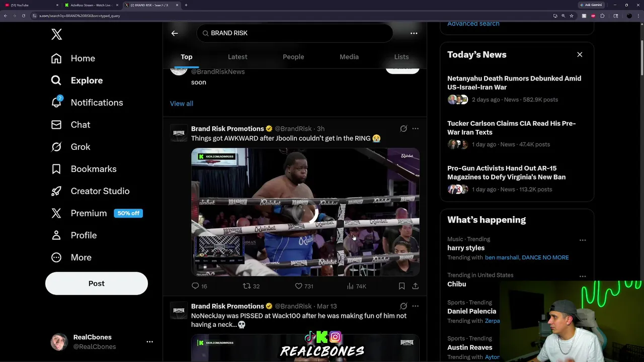Click the View all link

coord(182,104)
